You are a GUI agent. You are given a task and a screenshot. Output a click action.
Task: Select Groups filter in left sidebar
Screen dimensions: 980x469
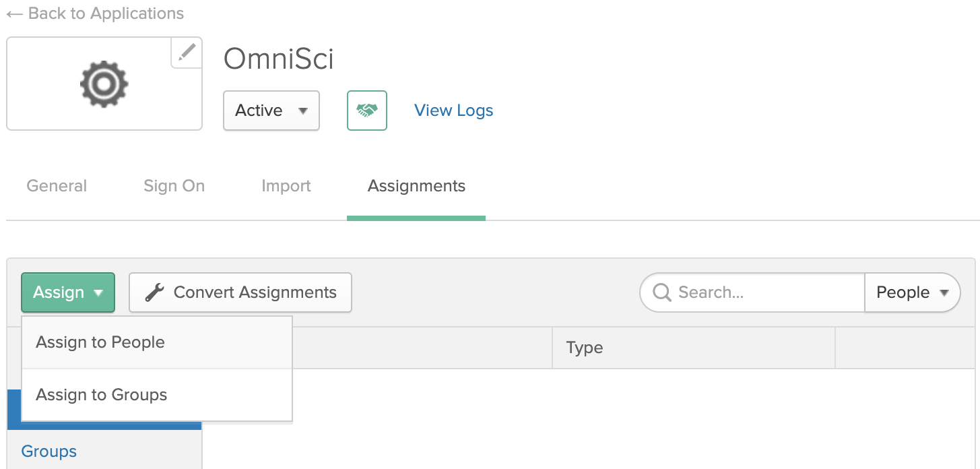(49, 451)
